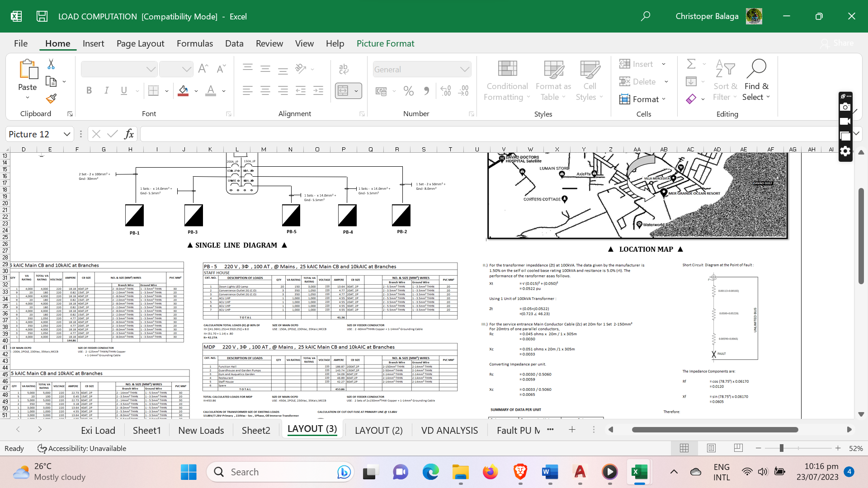This screenshot has height=488, width=868.
Task: Click the Fill Color bucket swatch
Action: [183, 90]
